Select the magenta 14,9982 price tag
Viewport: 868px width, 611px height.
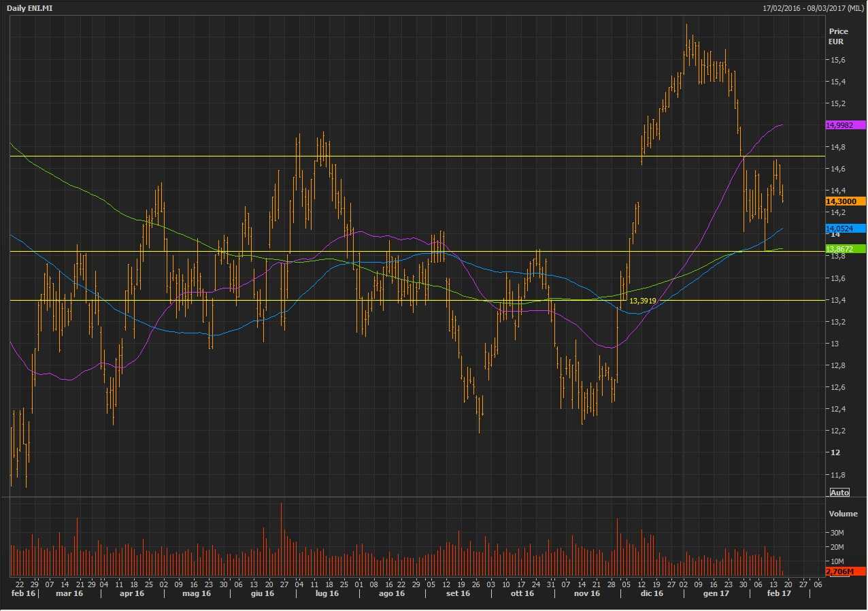[x=844, y=125]
